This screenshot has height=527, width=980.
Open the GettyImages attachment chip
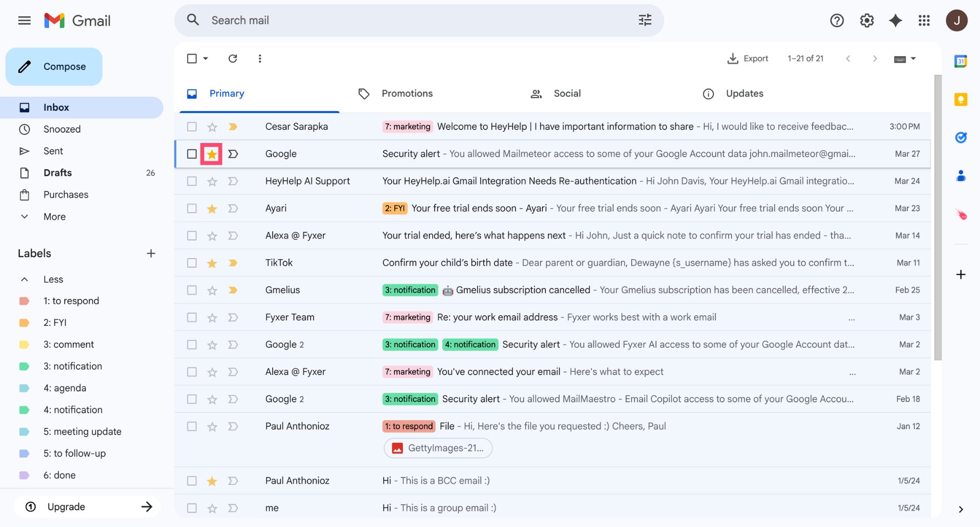(x=438, y=448)
